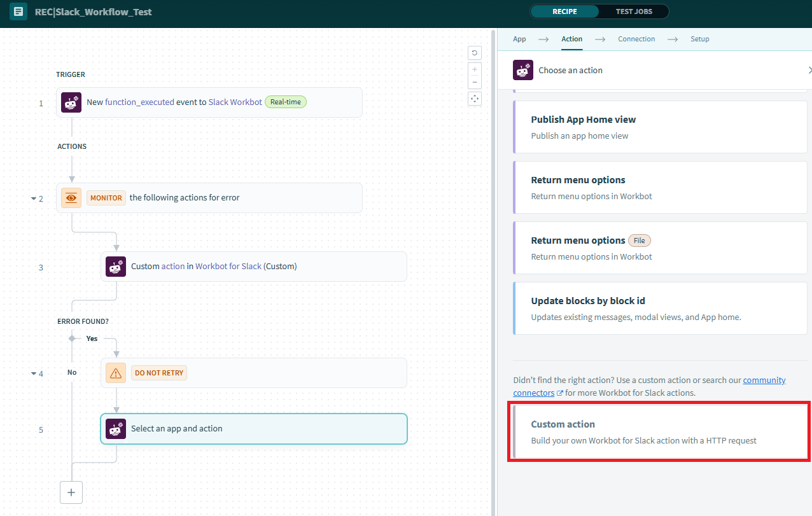Click the warning triangle icon in step 4
The height and width of the screenshot is (516, 812).
[116, 373]
